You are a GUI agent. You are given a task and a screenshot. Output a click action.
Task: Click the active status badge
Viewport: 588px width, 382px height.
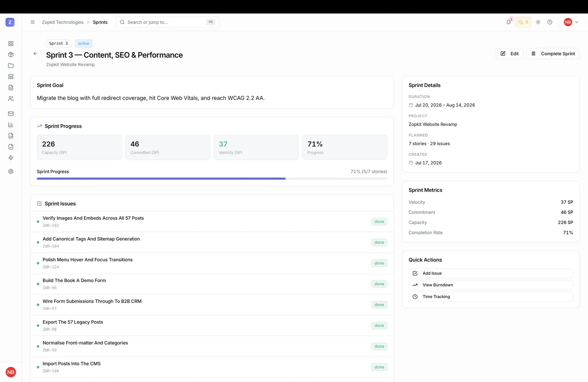[83, 43]
